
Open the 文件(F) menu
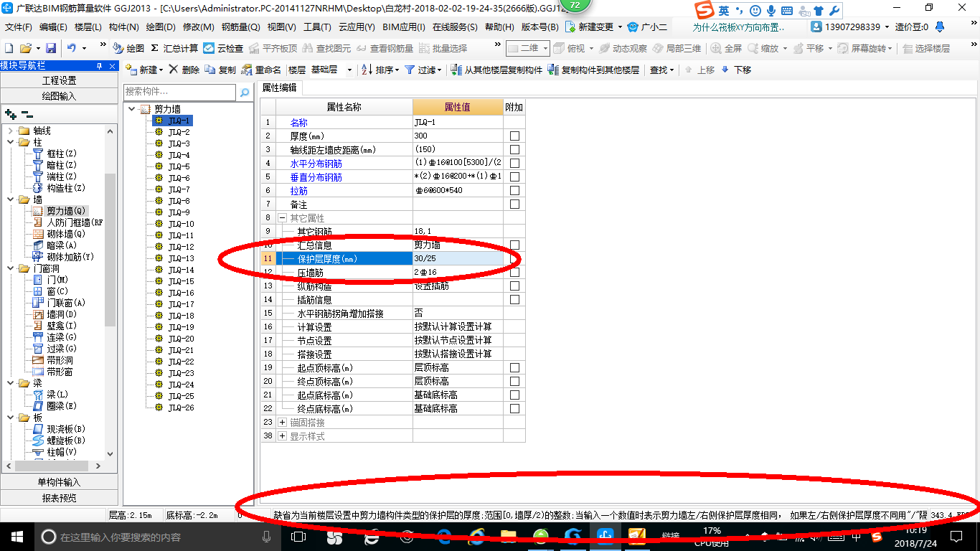pos(19,27)
